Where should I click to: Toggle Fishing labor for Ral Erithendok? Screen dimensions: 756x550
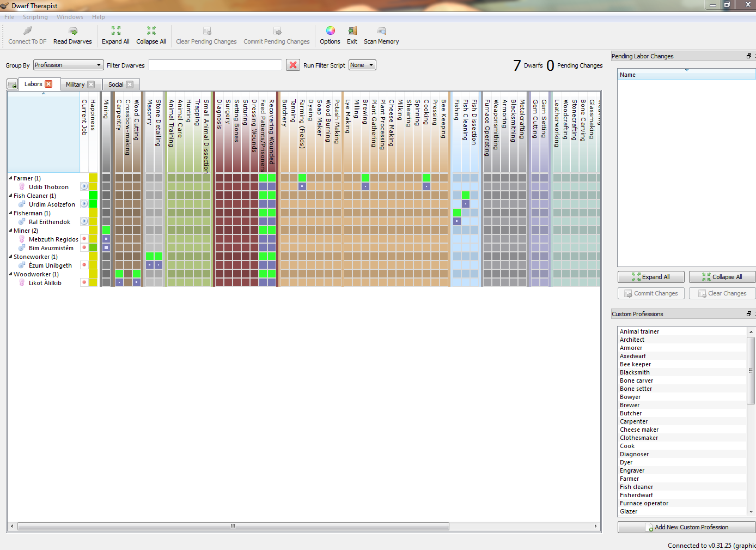click(457, 221)
